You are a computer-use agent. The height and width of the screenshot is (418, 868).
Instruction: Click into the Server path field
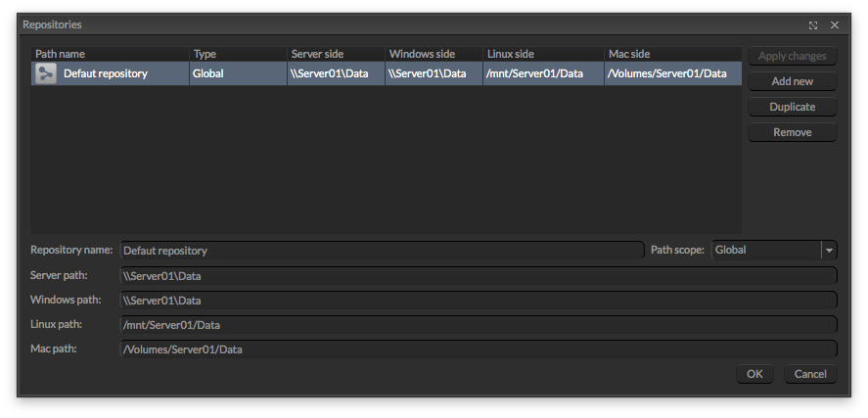[478, 276]
